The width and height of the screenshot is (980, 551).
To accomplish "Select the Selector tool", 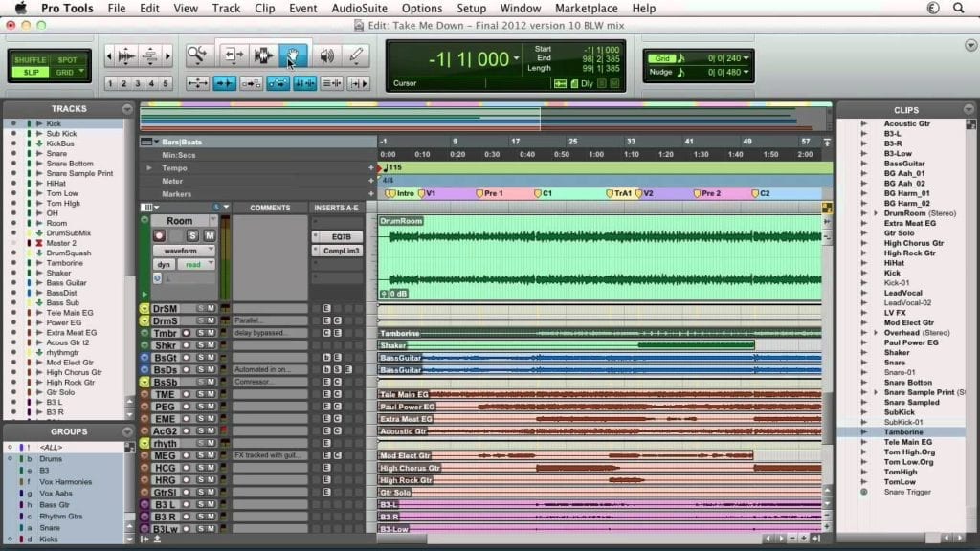I will (263, 55).
